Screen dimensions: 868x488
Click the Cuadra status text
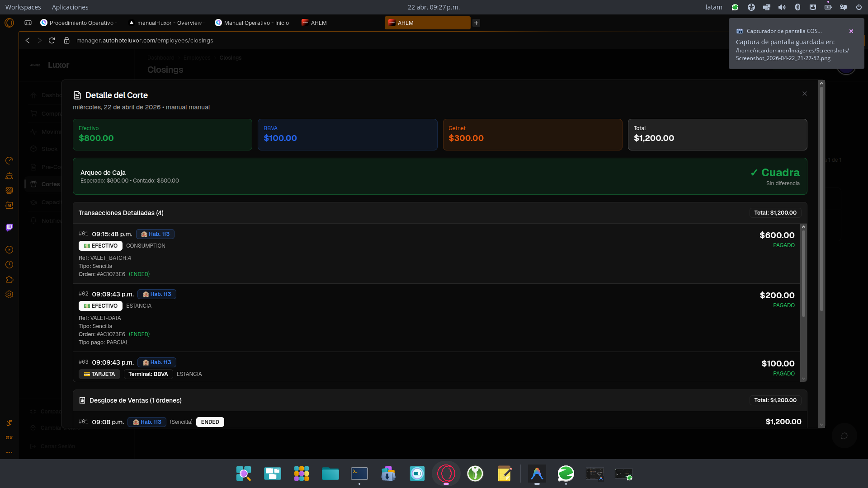tap(775, 173)
